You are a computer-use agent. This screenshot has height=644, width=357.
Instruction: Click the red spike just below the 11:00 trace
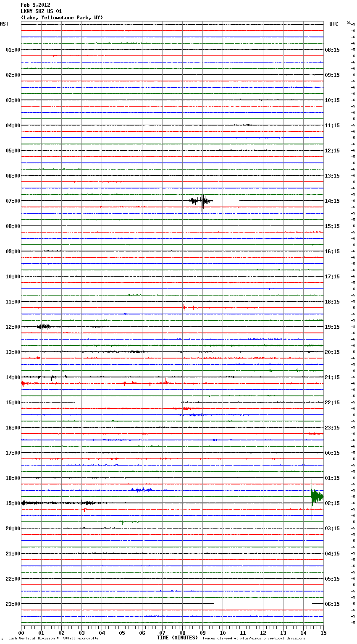tap(184, 308)
